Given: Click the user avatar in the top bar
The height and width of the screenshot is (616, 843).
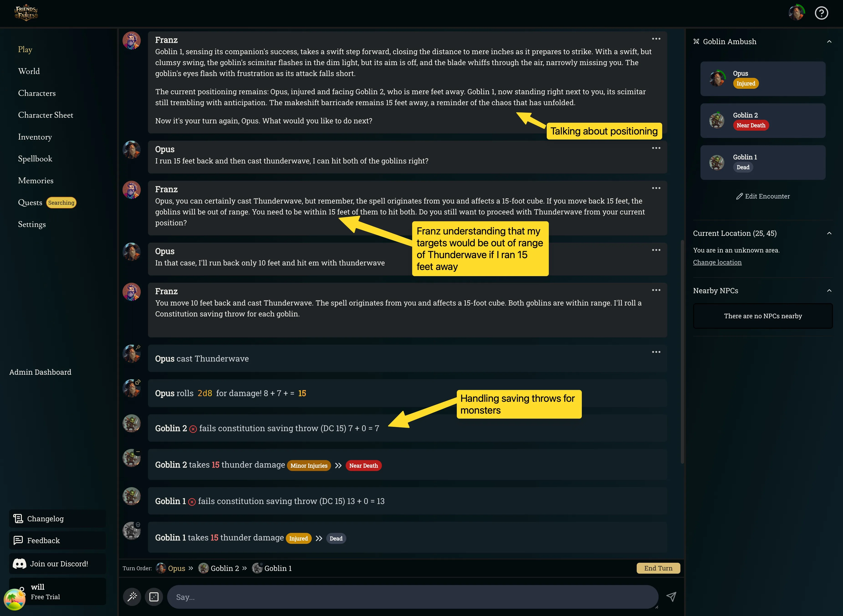Looking at the screenshot, I should click(796, 13).
